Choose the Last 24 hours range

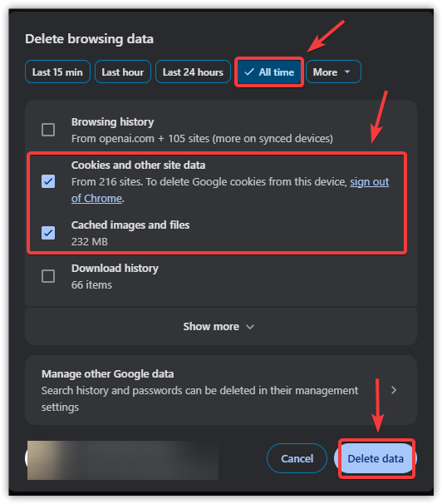[x=193, y=72]
